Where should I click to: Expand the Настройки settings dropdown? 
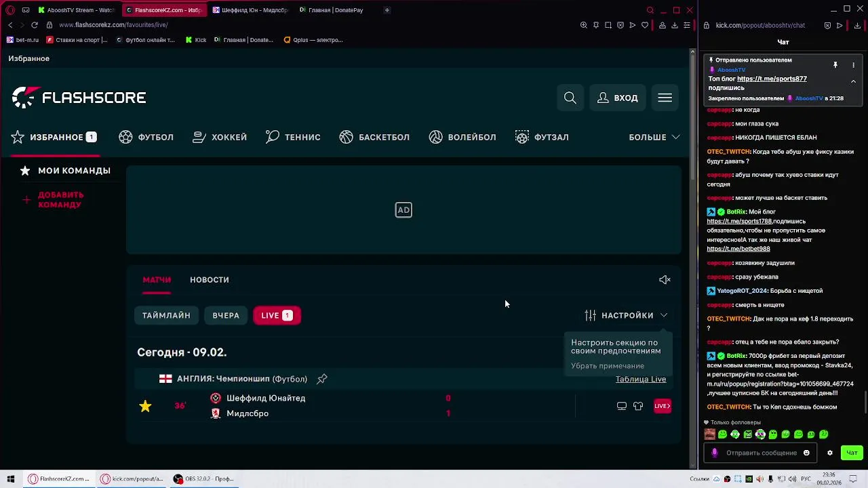(626, 315)
